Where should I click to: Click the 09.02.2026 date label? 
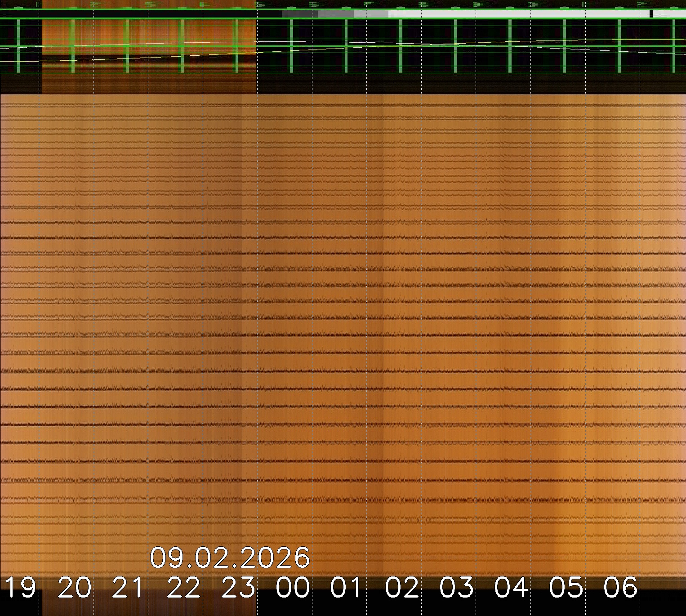[230, 558]
